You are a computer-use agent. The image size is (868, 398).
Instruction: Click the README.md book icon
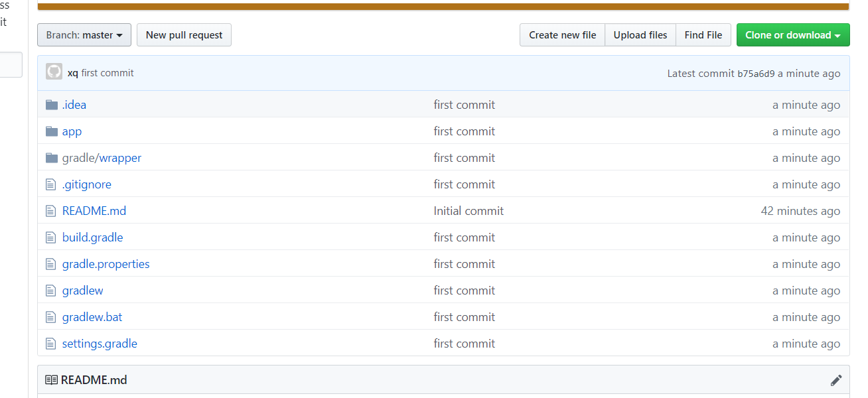click(51, 380)
